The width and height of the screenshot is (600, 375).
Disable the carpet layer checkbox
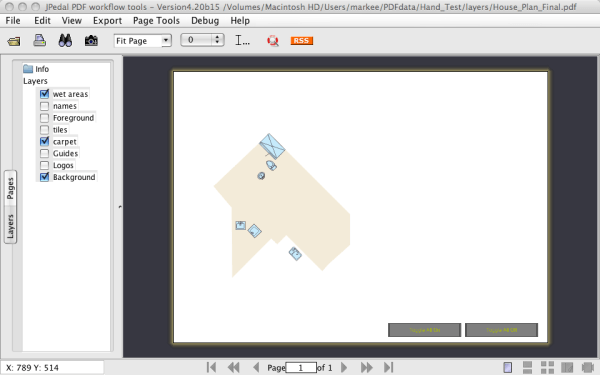coord(44,141)
